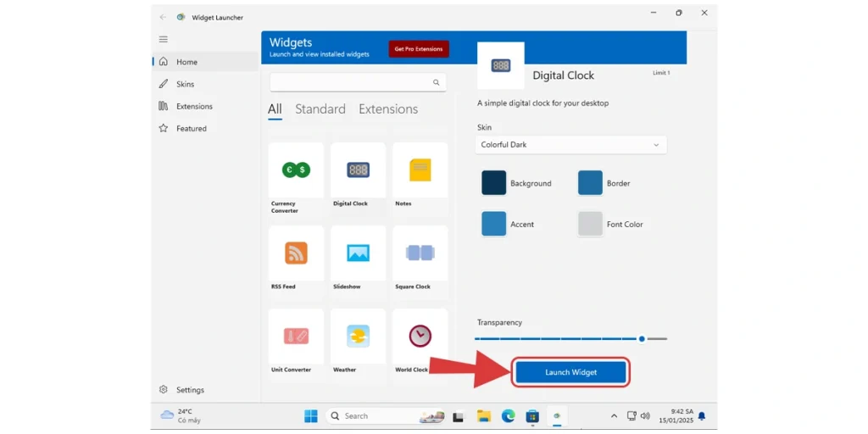Screen dimensions: 868x434
Task: Click the Launch Widget button
Action: pyautogui.click(x=570, y=372)
